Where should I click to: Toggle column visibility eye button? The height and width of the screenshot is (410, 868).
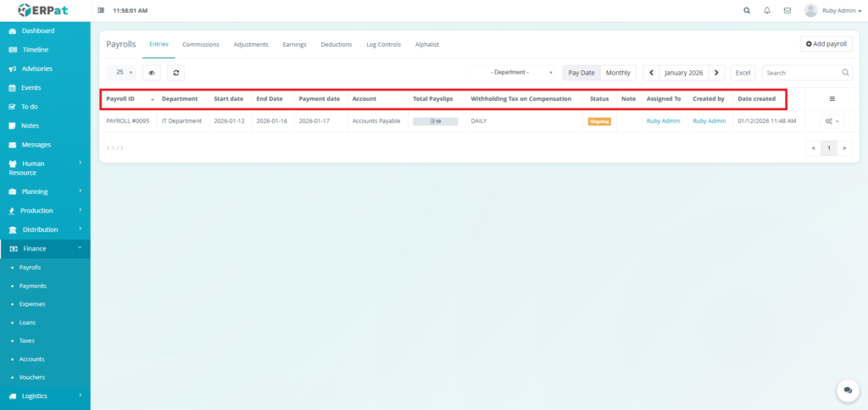[152, 73]
